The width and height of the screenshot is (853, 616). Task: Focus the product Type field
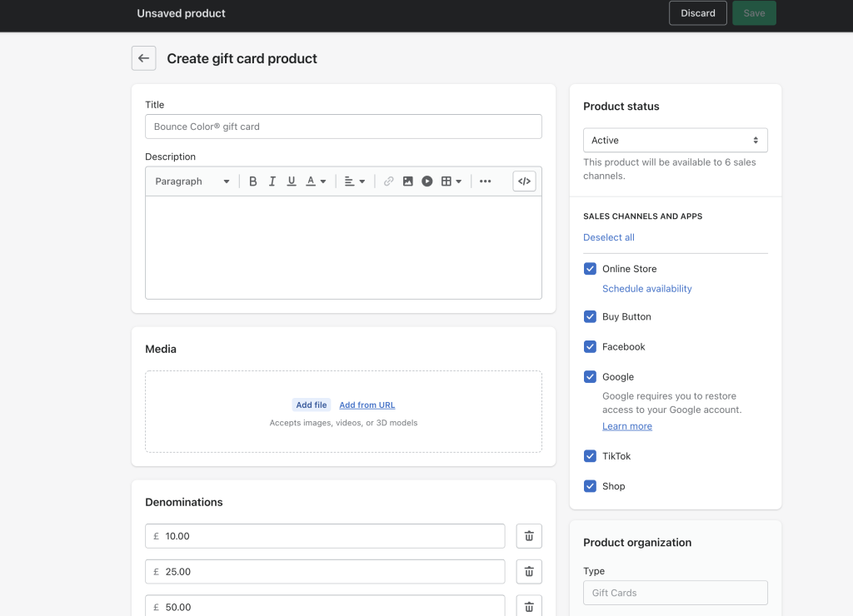[675, 593]
